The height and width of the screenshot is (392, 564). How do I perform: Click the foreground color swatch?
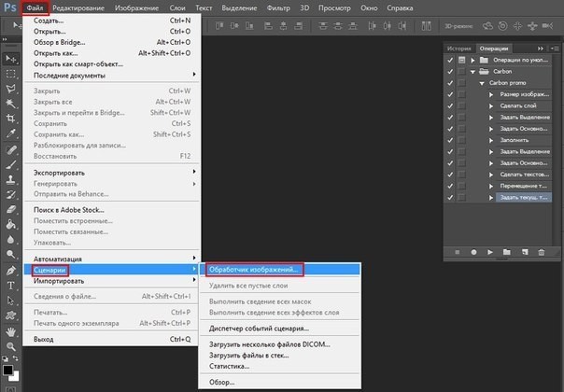(7, 370)
